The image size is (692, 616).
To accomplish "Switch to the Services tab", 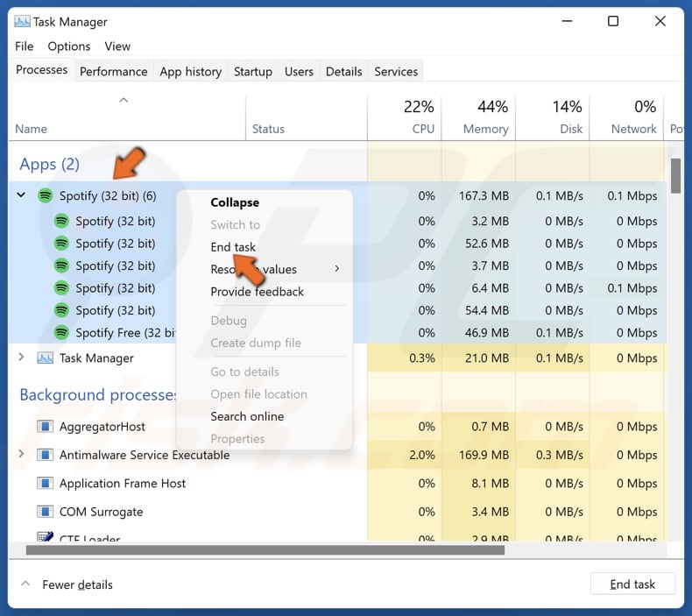I will 396,72.
